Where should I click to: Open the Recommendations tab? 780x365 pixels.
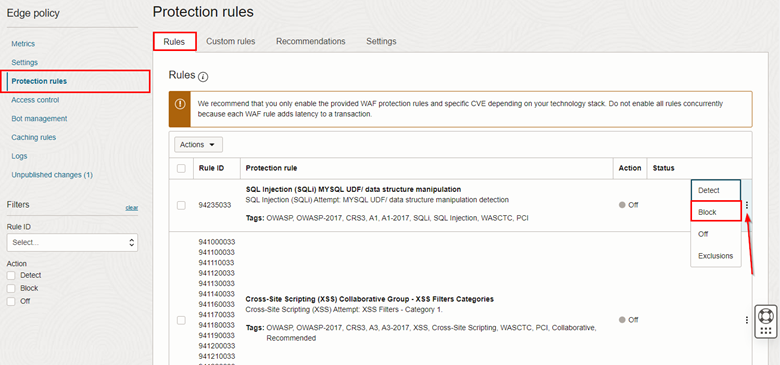[x=310, y=41]
